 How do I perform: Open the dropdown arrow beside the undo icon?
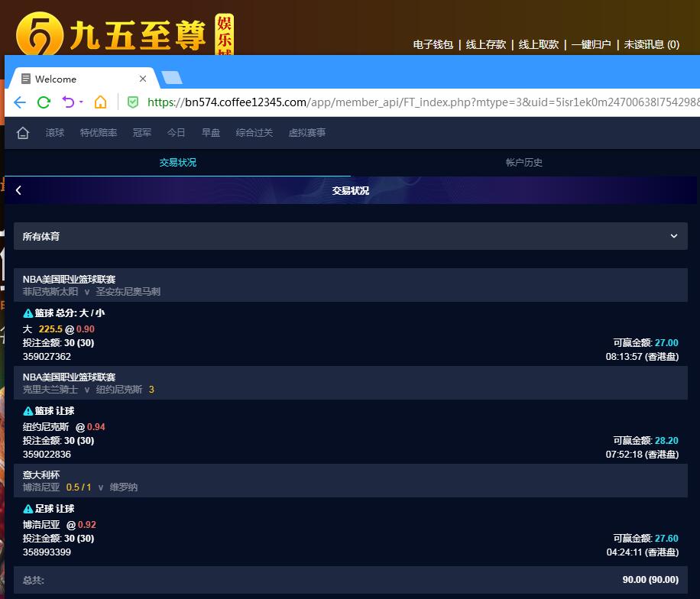[81, 102]
